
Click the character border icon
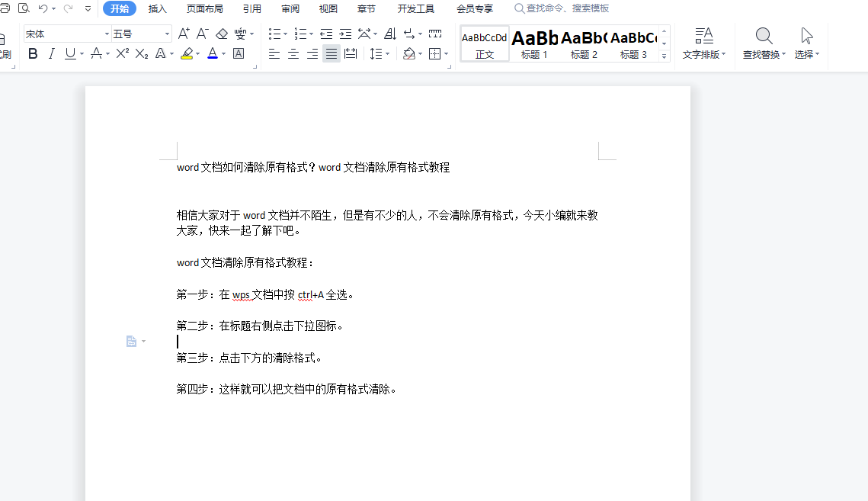click(239, 53)
